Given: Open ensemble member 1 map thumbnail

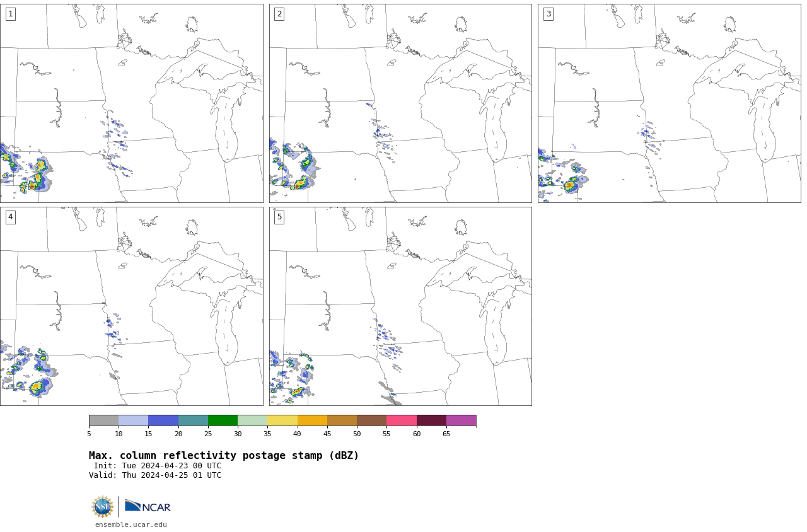Looking at the screenshot, I should point(131,103).
